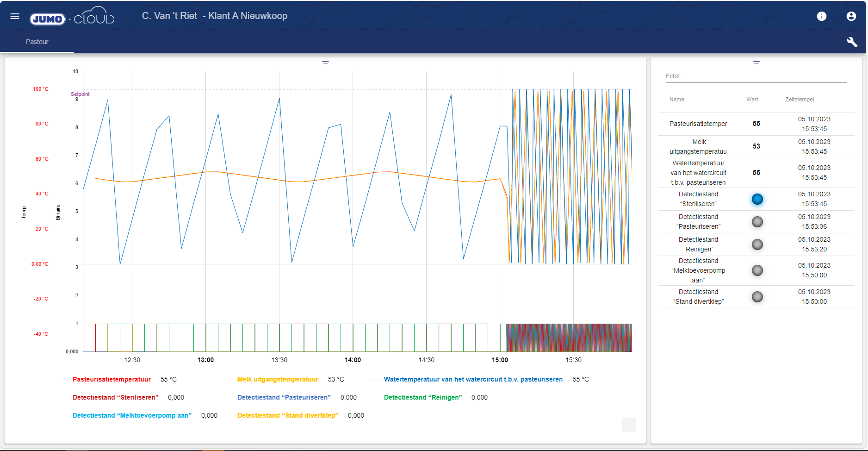Click the gray Stand divertklep status indicator
The image size is (868, 451).
[x=757, y=297]
